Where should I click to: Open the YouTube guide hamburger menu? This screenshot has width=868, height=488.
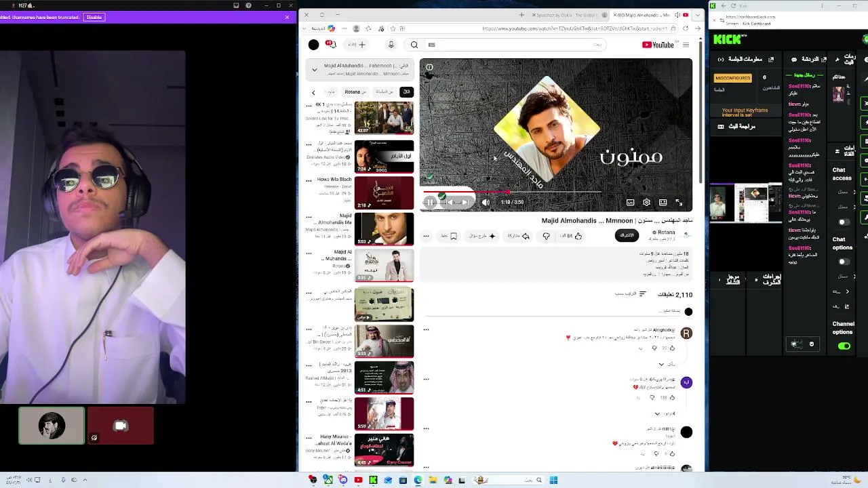point(686,45)
